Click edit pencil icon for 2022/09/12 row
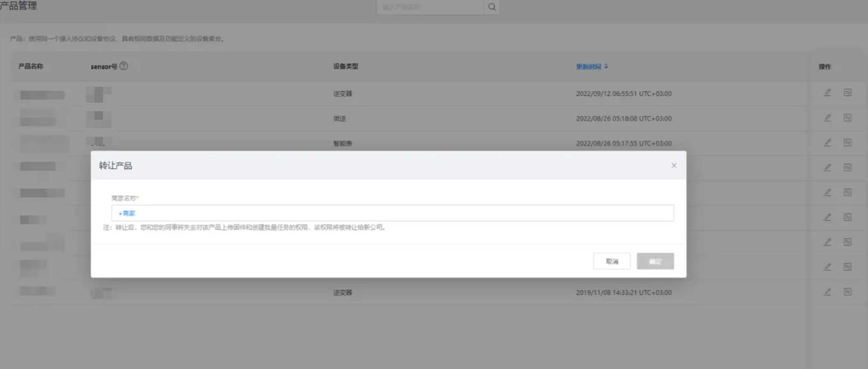The height and width of the screenshot is (369, 868). [x=827, y=93]
